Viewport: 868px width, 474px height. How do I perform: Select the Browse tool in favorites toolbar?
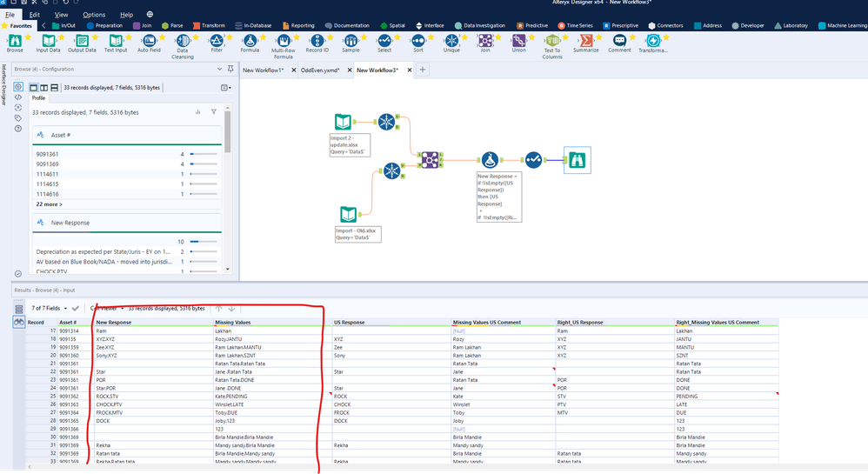15,40
